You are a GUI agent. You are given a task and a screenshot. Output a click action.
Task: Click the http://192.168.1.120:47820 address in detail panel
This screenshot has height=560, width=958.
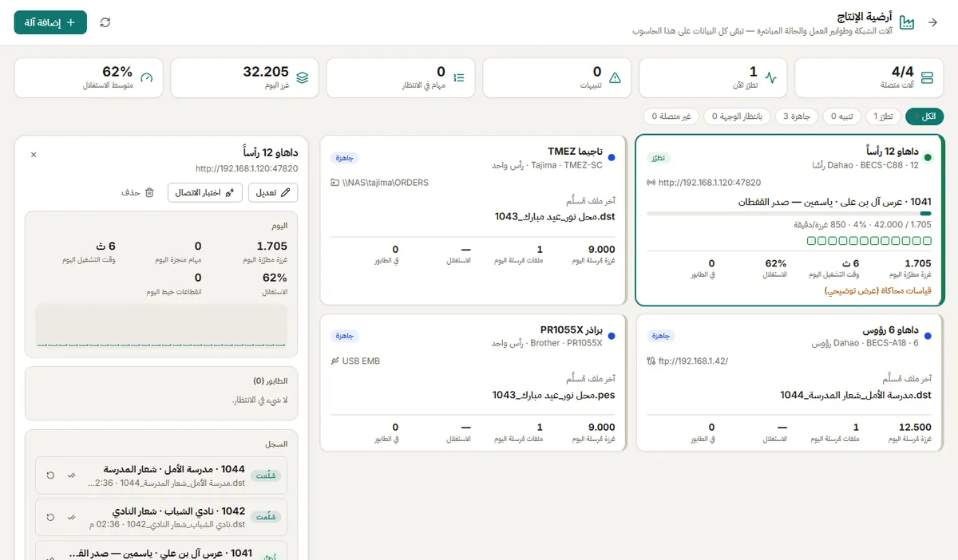(x=247, y=169)
